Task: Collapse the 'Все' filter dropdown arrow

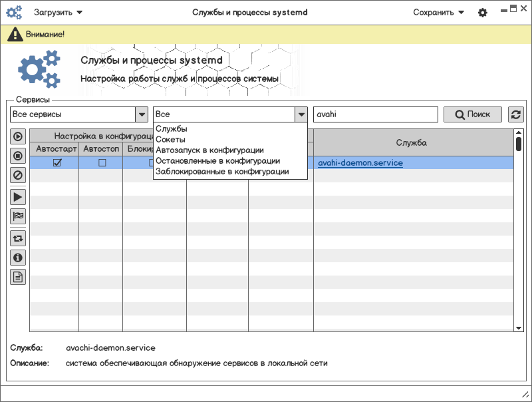Action: (x=301, y=114)
